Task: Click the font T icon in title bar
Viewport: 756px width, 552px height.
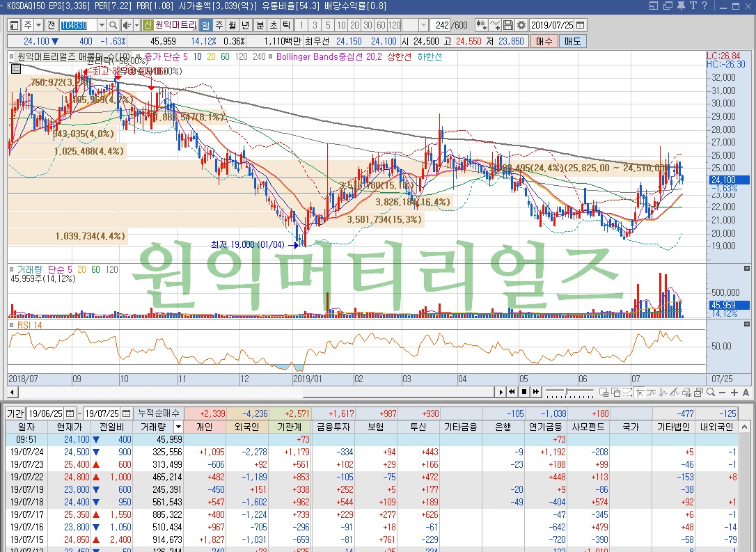Action: click(x=693, y=6)
